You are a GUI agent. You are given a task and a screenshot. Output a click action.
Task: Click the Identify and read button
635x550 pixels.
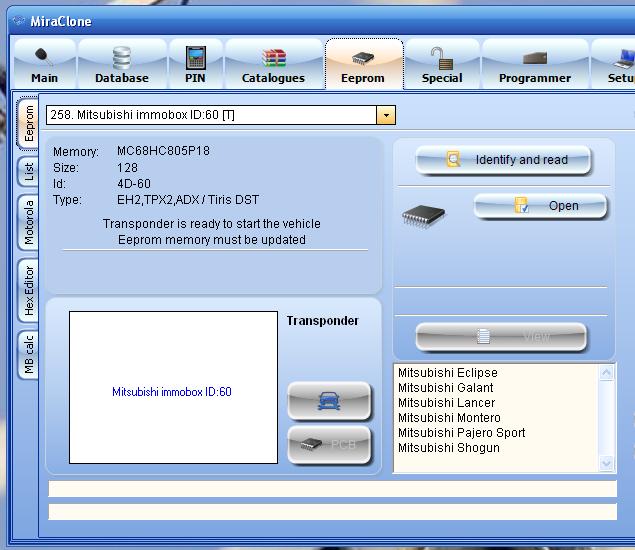[503, 160]
